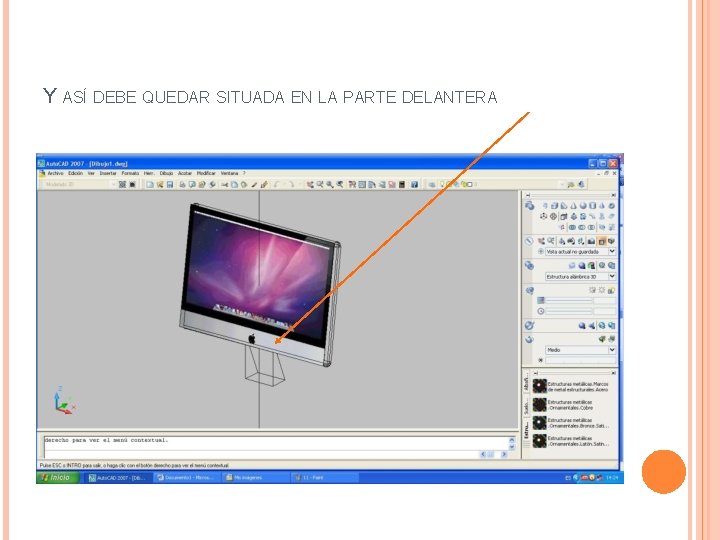
Task: Click the Cut scissors icon
Action: pos(225,185)
